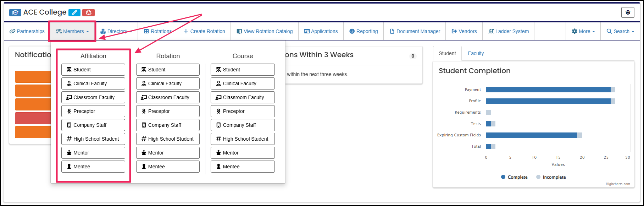Click the red recycle icon beside ACE College
The width and height of the screenshot is (644, 206).
click(x=88, y=12)
